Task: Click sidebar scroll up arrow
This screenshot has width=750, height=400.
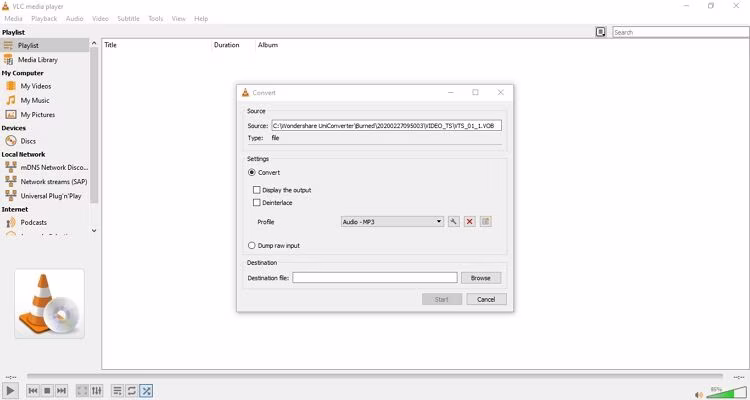Action: (94, 43)
